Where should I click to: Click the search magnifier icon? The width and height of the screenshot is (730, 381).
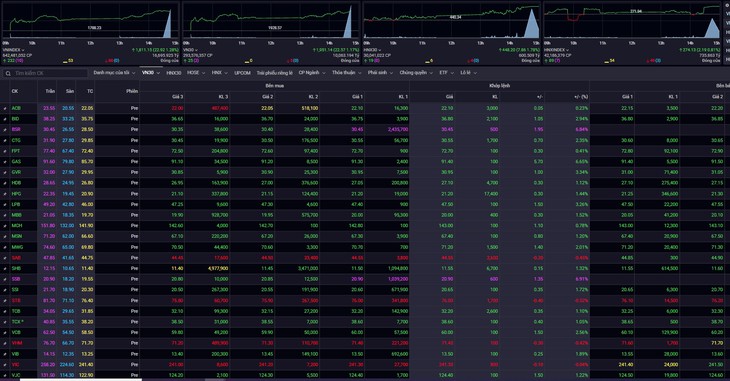click(8, 73)
